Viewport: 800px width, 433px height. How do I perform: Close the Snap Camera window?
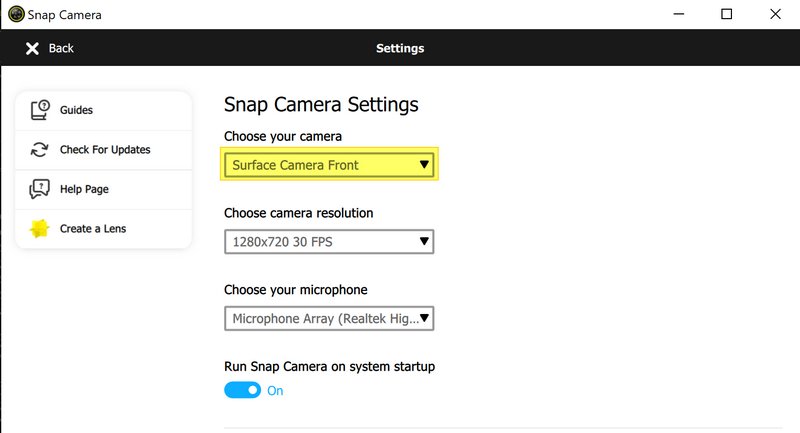(776, 14)
